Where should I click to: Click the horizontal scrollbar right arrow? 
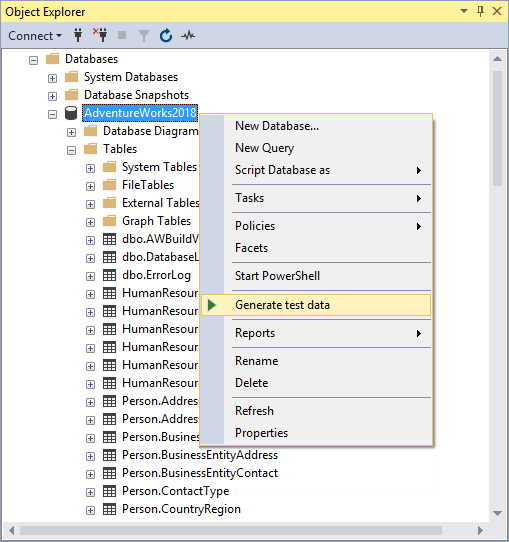coord(480,530)
